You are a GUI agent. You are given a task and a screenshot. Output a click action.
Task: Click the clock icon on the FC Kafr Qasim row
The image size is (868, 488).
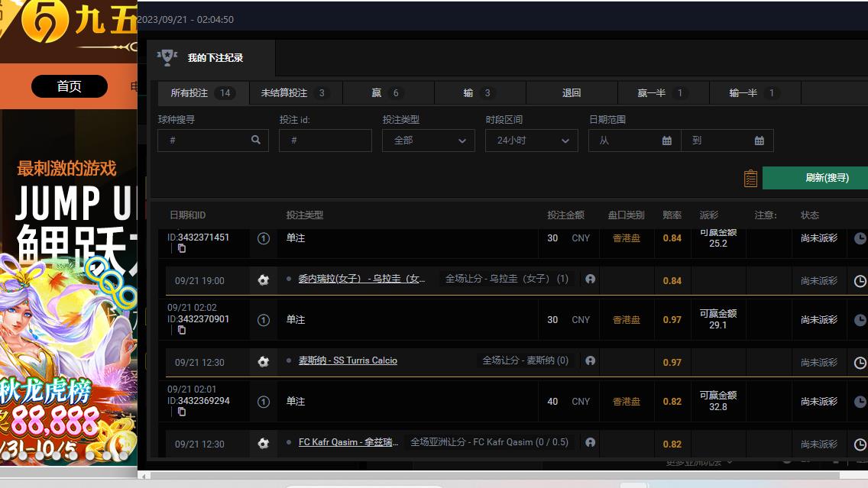click(x=860, y=444)
